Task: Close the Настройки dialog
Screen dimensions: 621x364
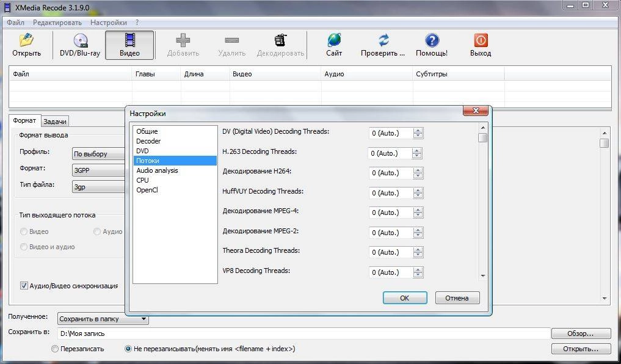Action: 476,111
